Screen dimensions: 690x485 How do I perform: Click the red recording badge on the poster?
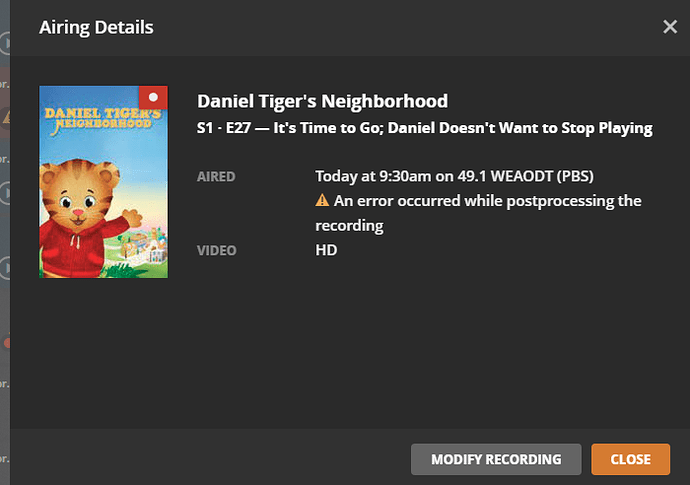153,98
